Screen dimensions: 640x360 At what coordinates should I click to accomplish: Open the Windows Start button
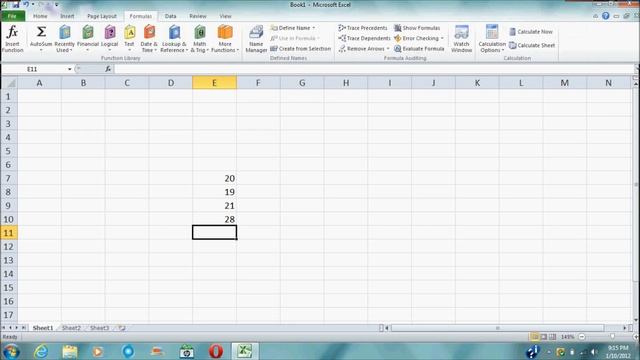[11, 351]
